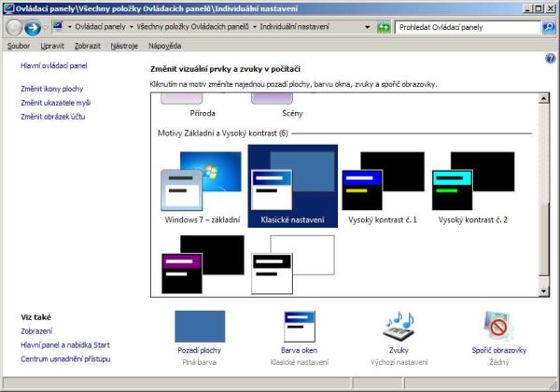This screenshot has height=392, width=560.
Task: Open the Hlavní ovládací panel link
Action: click(x=53, y=65)
